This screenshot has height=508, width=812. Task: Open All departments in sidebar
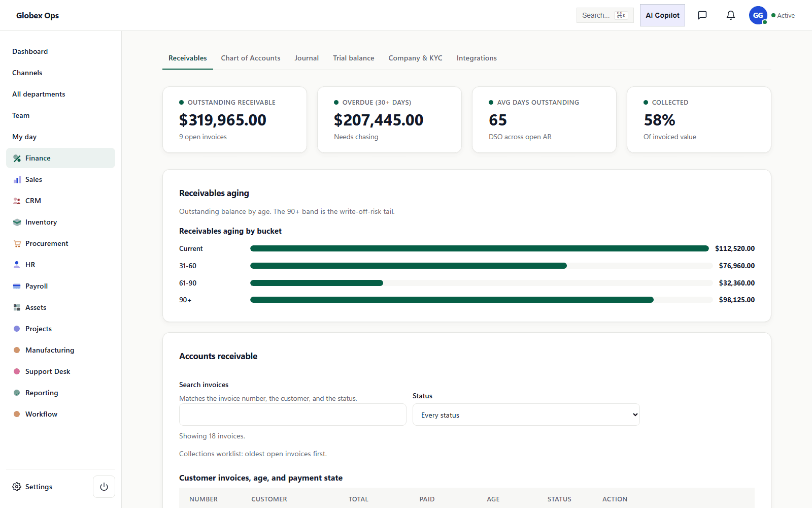60,94
